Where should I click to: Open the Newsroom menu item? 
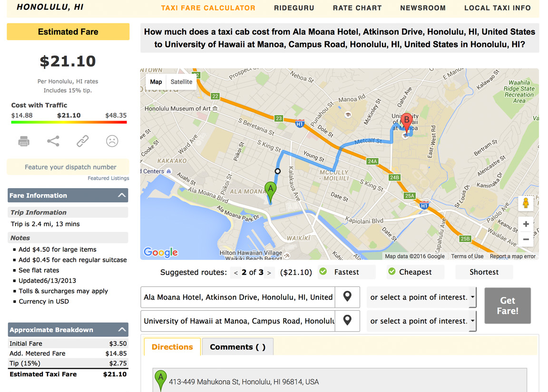coord(423,8)
